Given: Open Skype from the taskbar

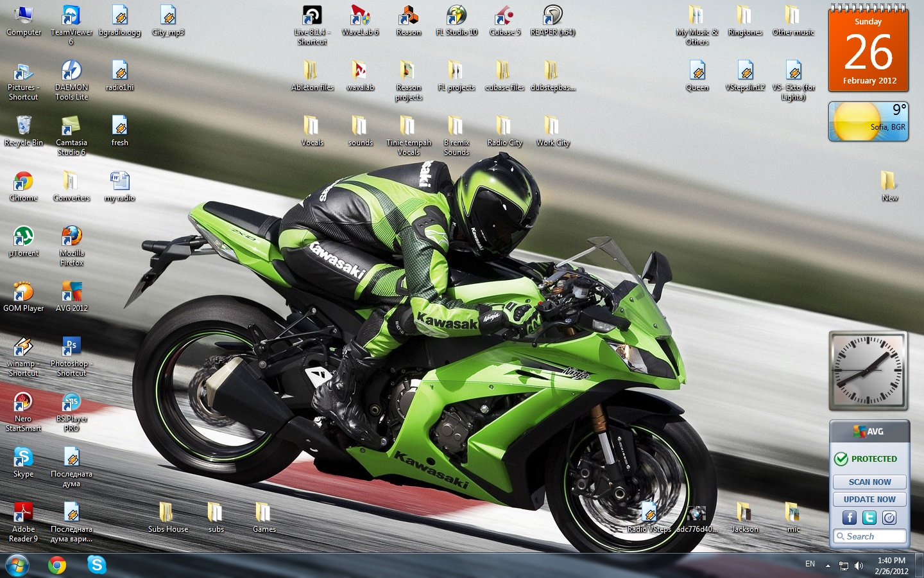Looking at the screenshot, I should click(x=97, y=565).
